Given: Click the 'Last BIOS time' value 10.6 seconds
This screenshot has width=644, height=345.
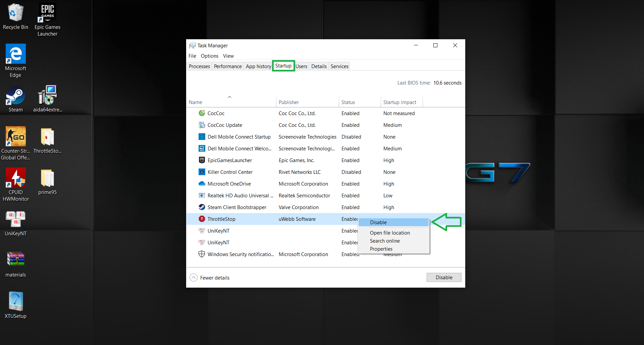Looking at the screenshot, I should (x=447, y=83).
